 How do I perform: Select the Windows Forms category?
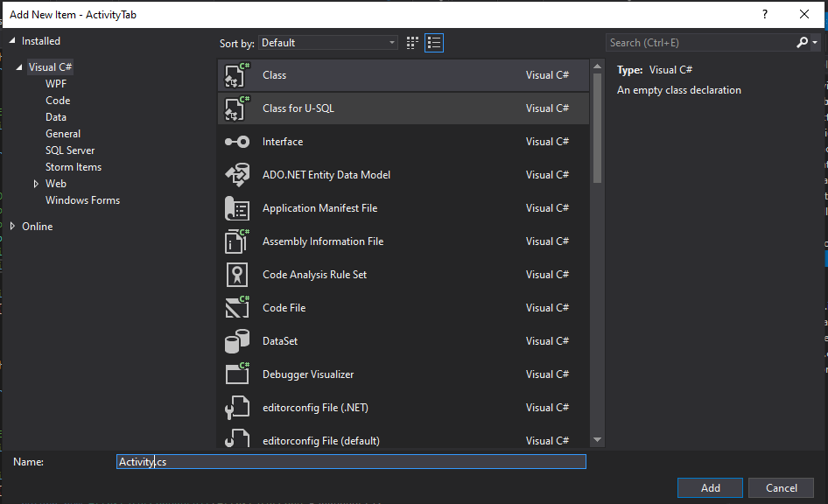coord(82,200)
